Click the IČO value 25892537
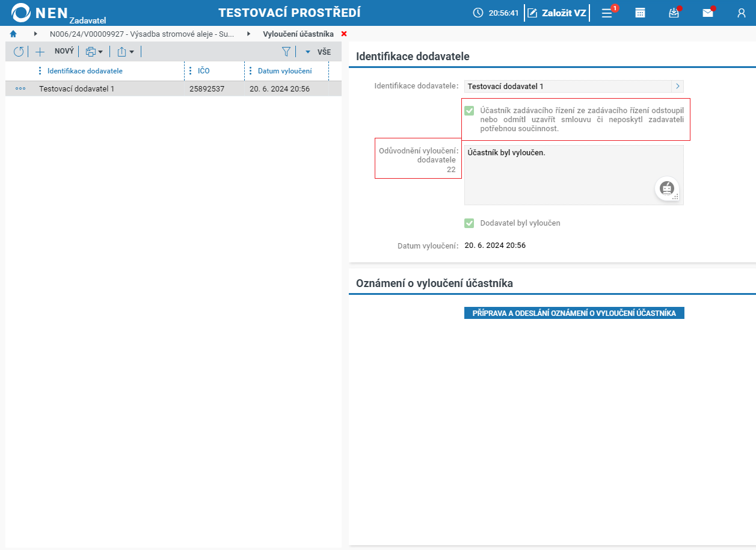The width and height of the screenshot is (756, 550). pos(207,88)
